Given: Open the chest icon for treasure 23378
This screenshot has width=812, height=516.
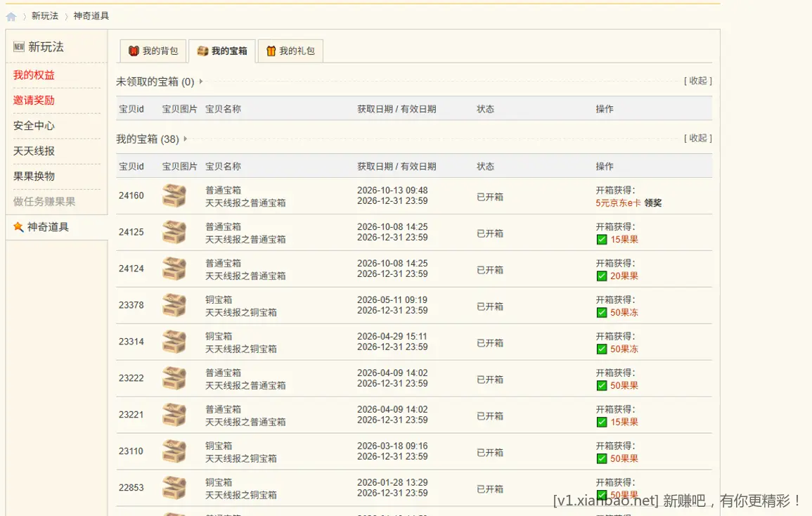Looking at the screenshot, I should coord(174,305).
